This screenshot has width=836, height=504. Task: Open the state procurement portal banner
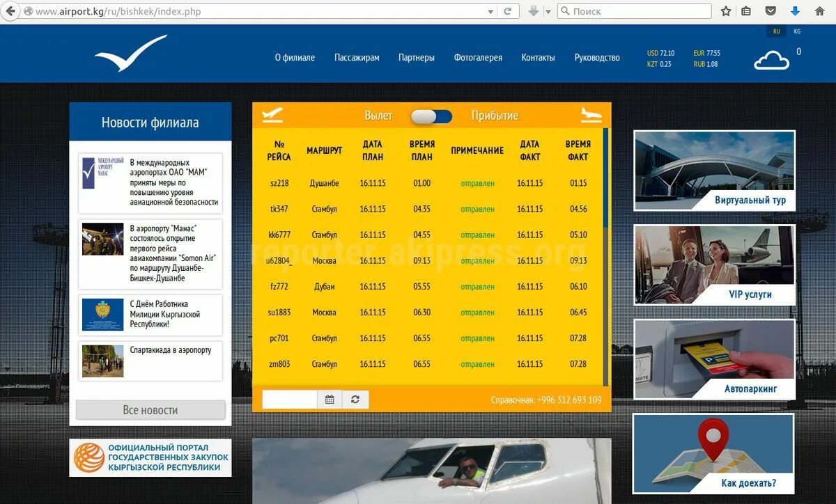(x=150, y=457)
